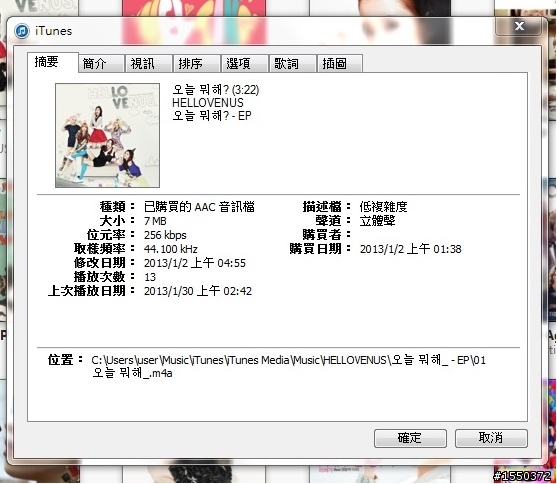Close the iTunes info dialog

point(519,26)
